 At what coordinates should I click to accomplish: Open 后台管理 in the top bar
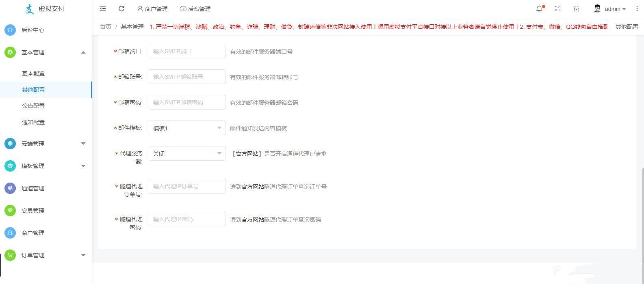(x=195, y=9)
